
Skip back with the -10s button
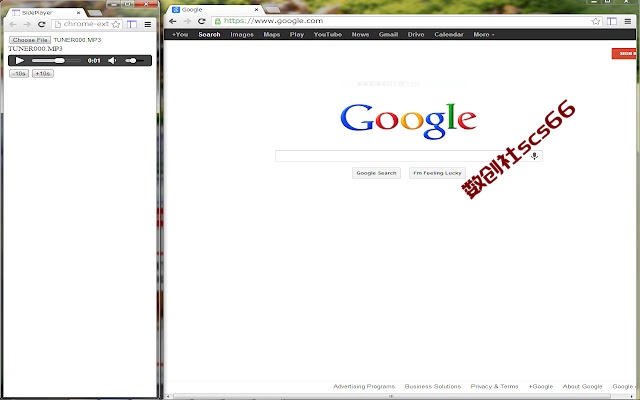click(19, 73)
